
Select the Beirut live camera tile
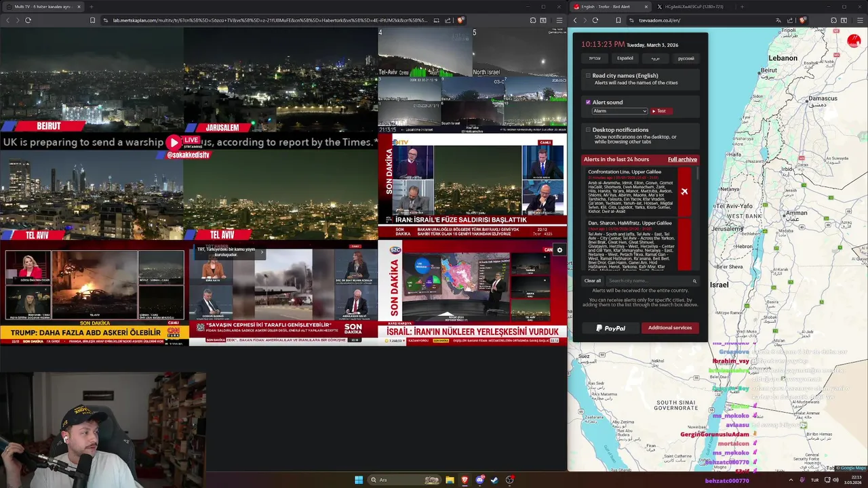click(92, 80)
